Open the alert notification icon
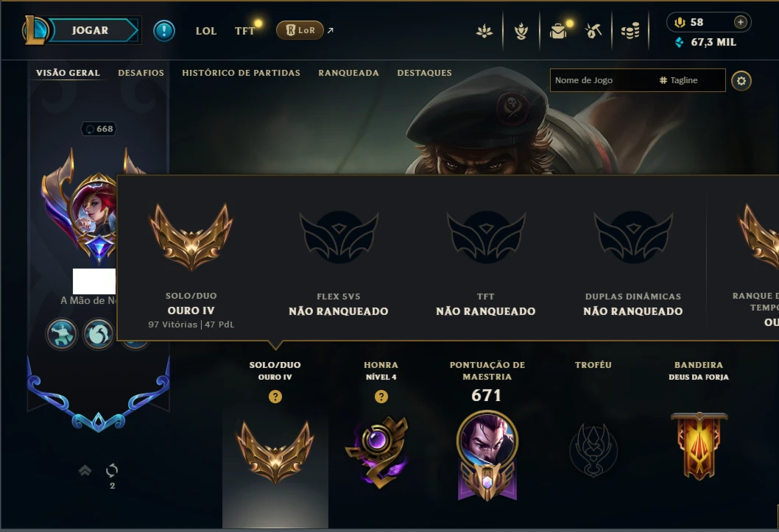The width and height of the screenshot is (779, 532). coord(164,31)
